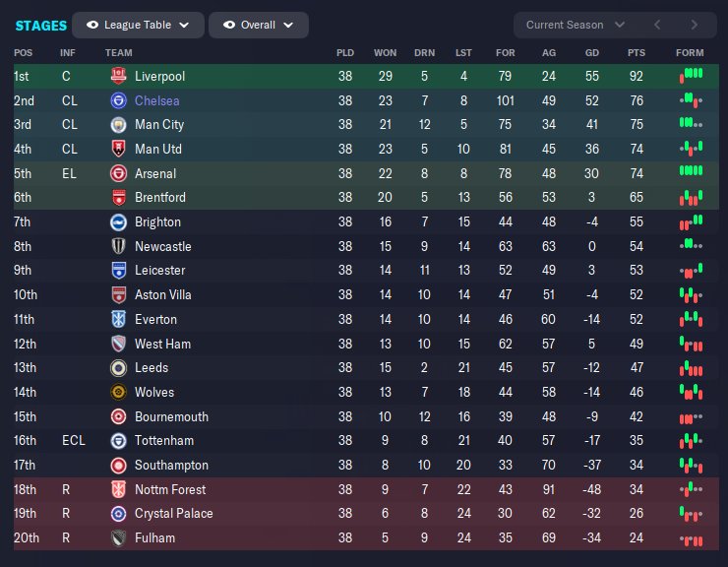The width and height of the screenshot is (728, 567).
Task: Click the Arsenal club crest icon
Action: 118,173
